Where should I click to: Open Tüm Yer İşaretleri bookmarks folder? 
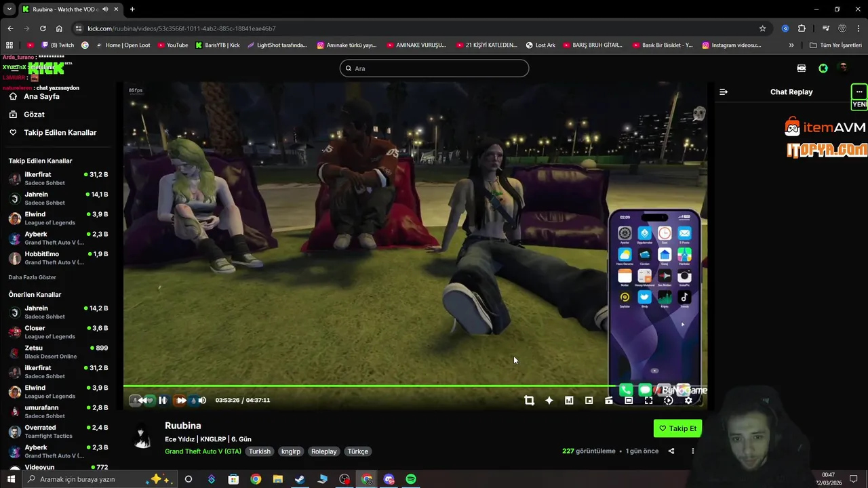(835, 45)
